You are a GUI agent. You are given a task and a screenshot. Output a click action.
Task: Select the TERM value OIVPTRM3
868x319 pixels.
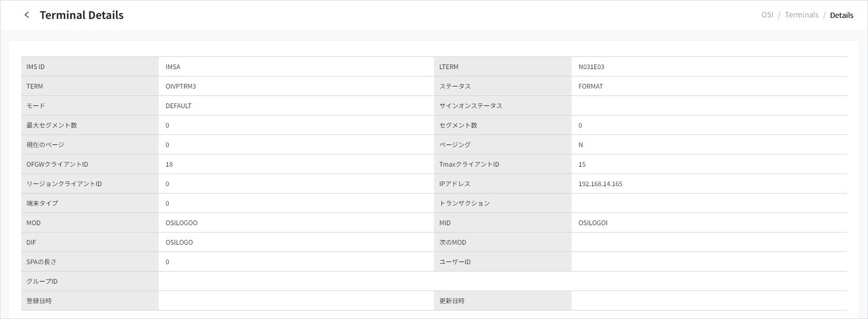(x=181, y=86)
